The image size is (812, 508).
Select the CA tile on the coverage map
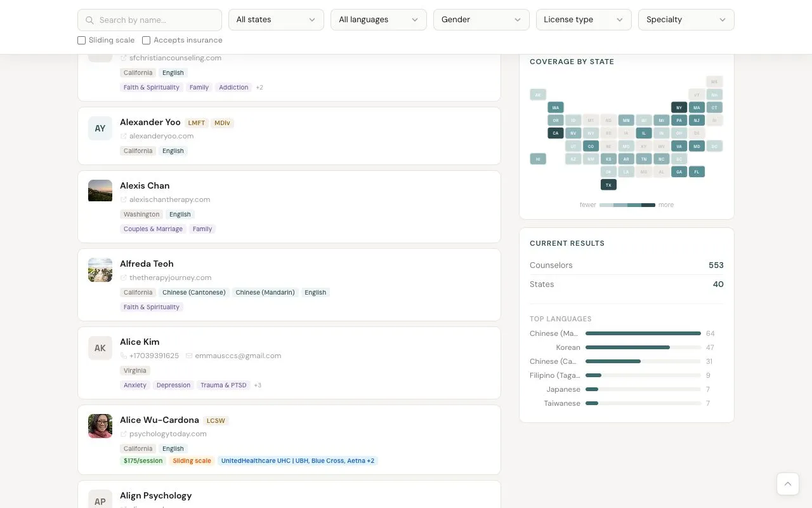556,133
